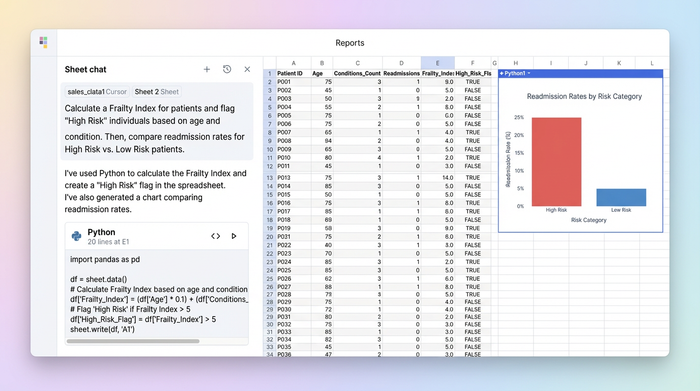Click the Conditions_Count header cell
Image resolution: width=700 pixels, height=391 pixels.
[357, 73]
